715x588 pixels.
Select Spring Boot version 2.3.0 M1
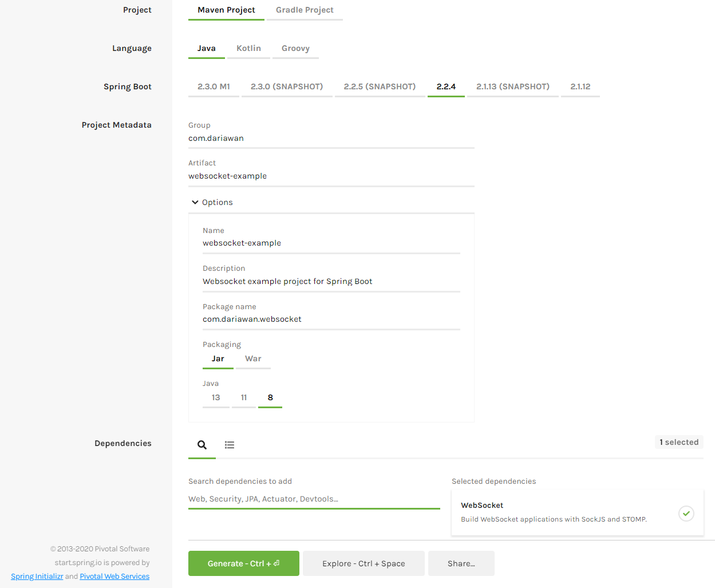[214, 86]
